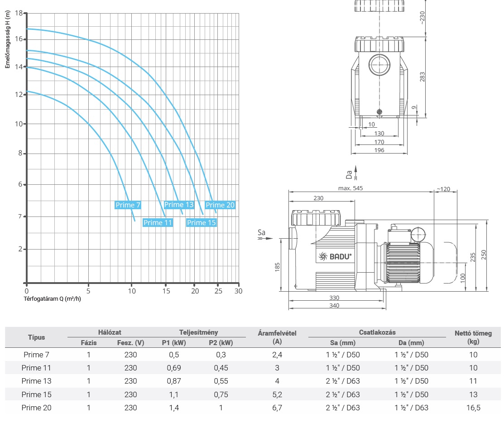Click the Teljesítmény table header
Image resolution: width=504 pixels, height=423 pixels.
(x=198, y=332)
